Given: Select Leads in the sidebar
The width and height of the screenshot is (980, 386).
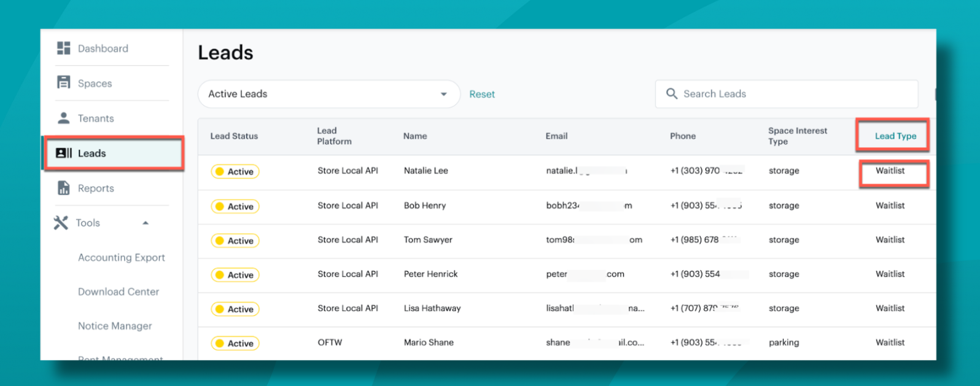Looking at the screenshot, I should [x=92, y=154].
